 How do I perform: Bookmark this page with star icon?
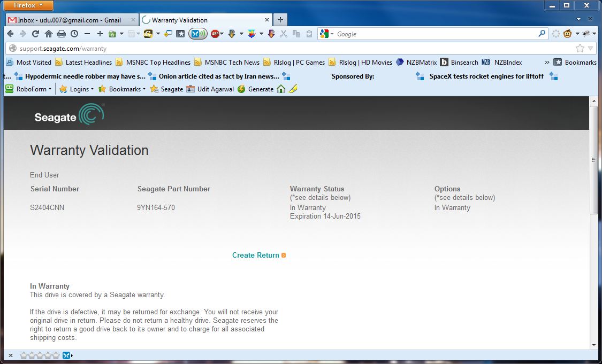[x=580, y=48]
